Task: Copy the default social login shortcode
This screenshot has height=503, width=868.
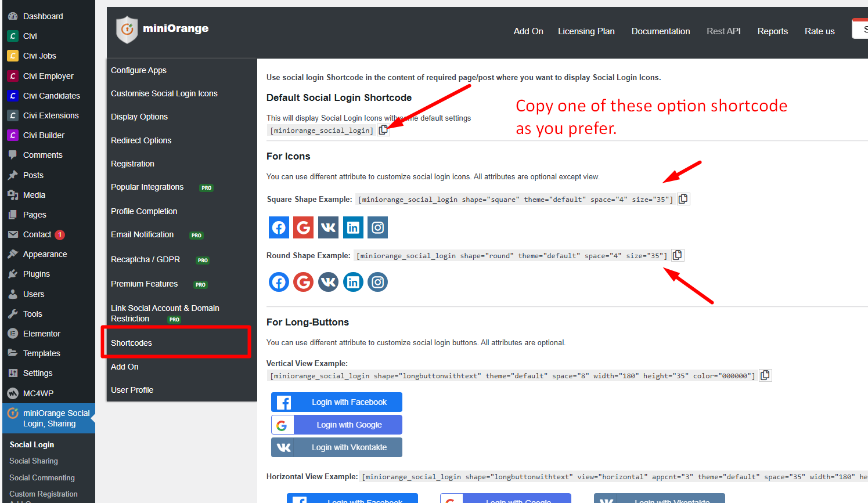Action: [x=383, y=130]
